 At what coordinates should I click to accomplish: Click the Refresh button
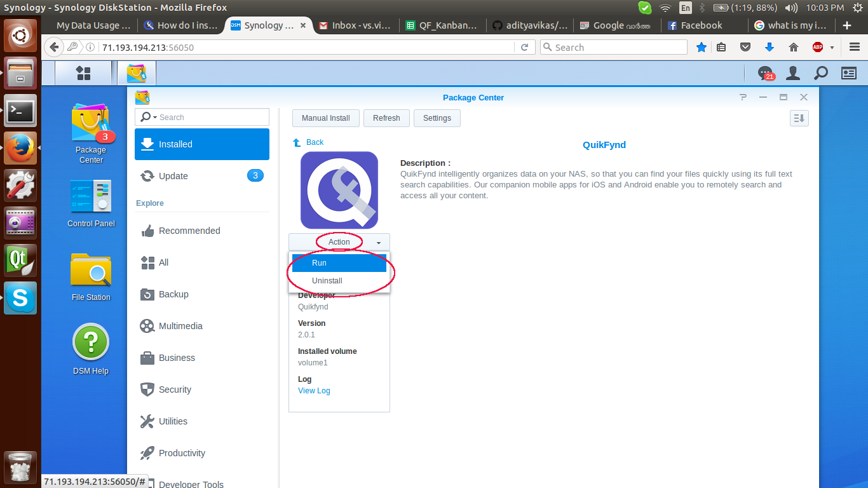pyautogui.click(x=386, y=118)
